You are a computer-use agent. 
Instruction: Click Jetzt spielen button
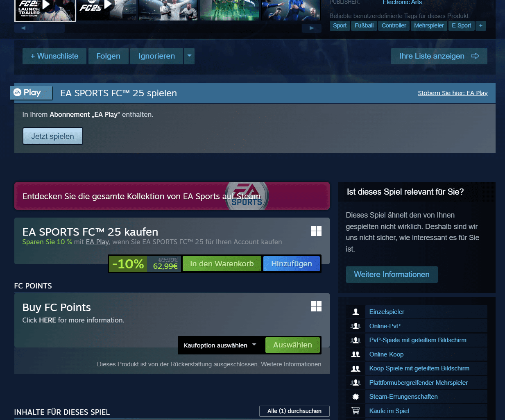click(x=53, y=136)
